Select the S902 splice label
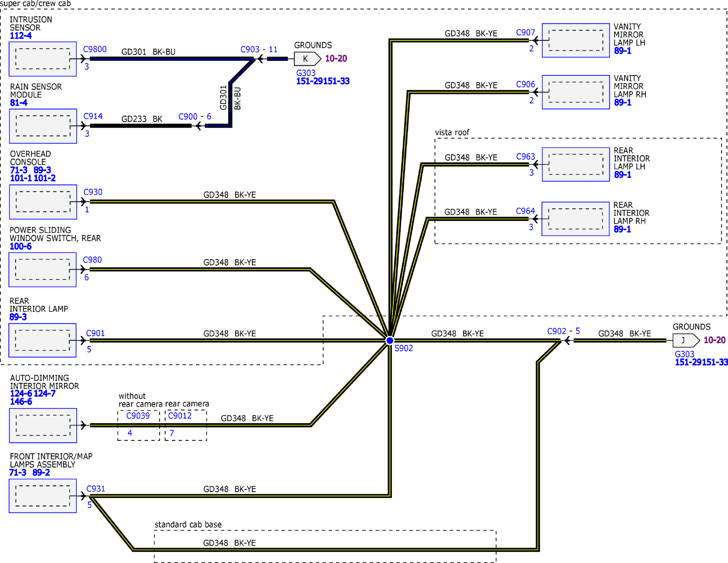 tap(404, 348)
